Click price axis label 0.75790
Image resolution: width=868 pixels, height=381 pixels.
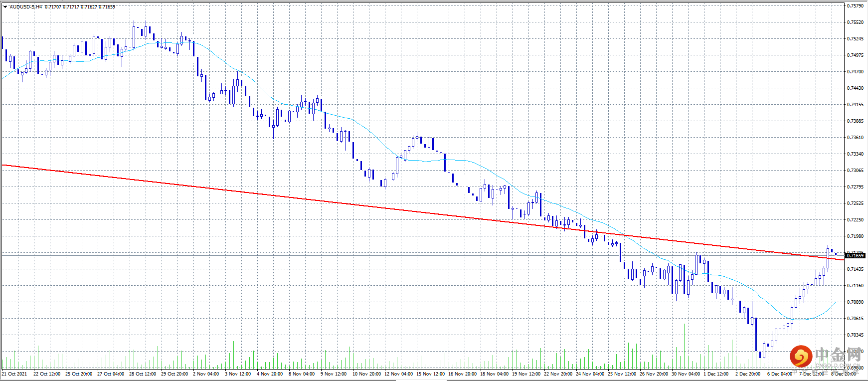coord(856,6)
